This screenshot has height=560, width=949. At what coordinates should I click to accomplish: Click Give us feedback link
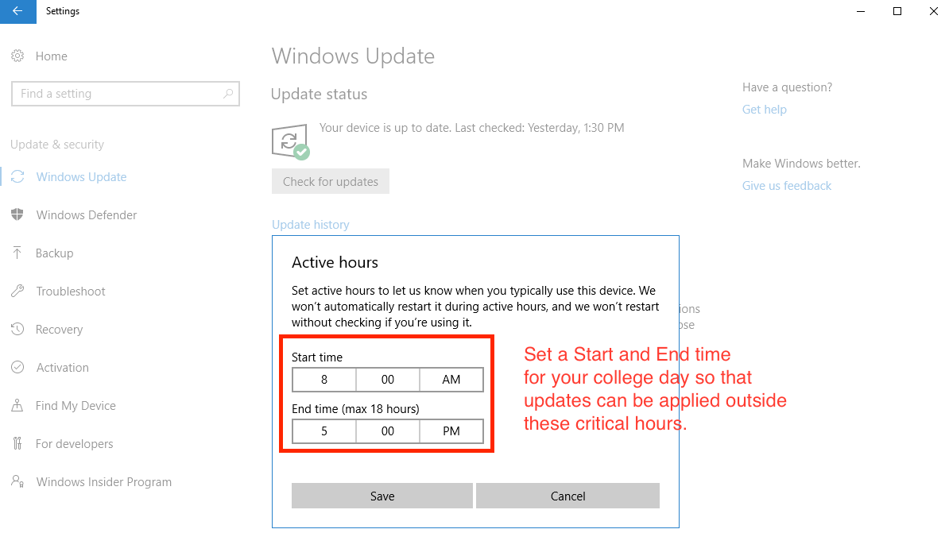[787, 186]
